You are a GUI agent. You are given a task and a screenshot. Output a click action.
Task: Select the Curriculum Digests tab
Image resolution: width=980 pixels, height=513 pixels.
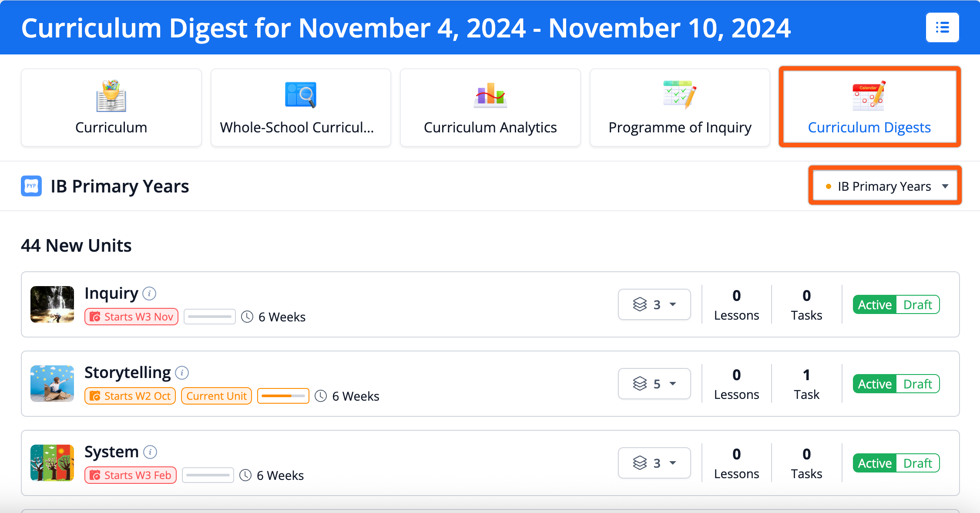[x=869, y=108]
